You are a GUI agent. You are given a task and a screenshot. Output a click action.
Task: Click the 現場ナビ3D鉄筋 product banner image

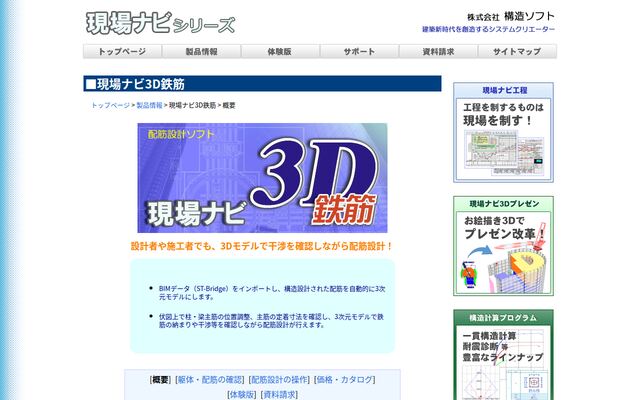click(x=262, y=178)
